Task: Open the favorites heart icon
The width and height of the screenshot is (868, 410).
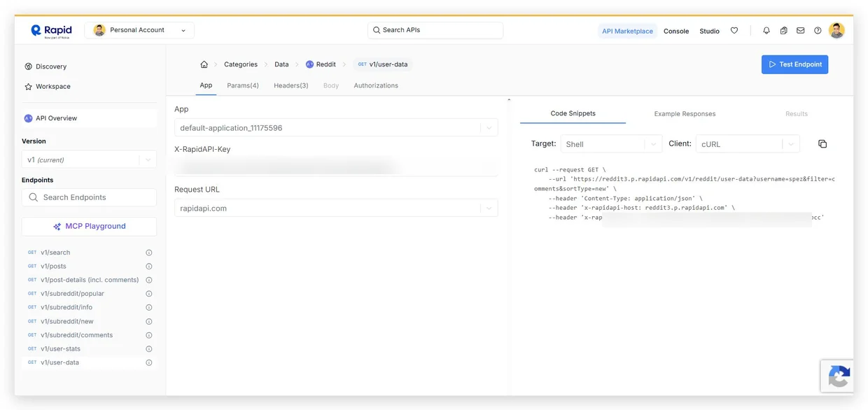Action: tap(734, 31)
